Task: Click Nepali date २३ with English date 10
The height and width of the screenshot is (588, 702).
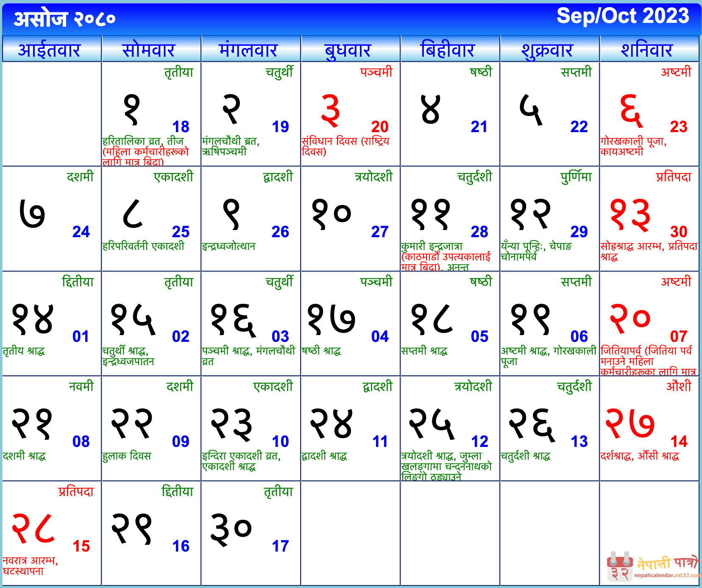Action: (x=232, y=425)
